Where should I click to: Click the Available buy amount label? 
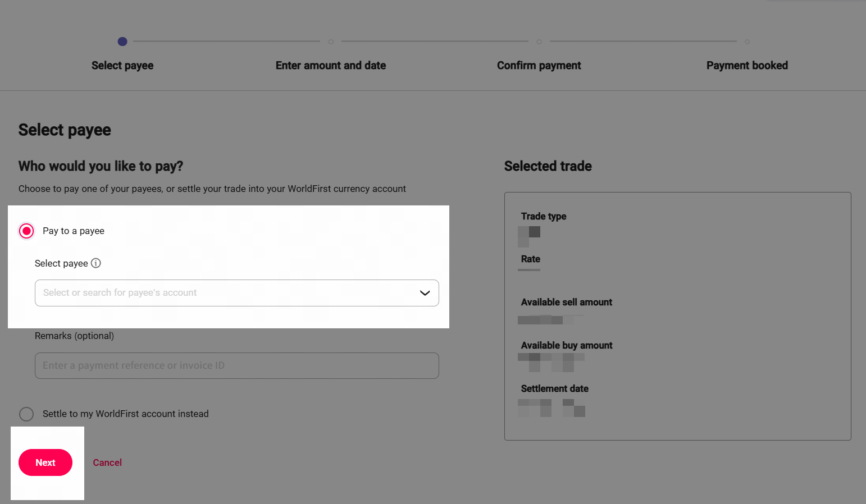click(x=567, y=346)
